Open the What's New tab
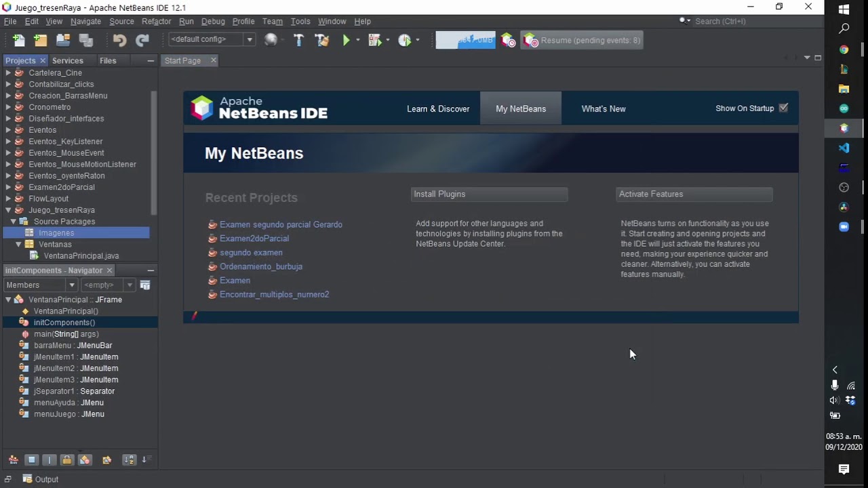868x488 pixels. pos(604,108)
